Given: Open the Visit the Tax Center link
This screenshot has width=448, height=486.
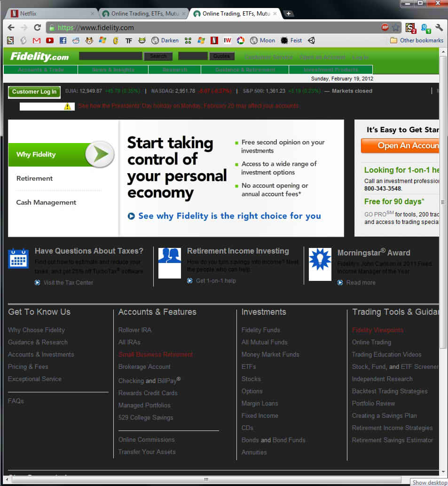Looking at the screenshot, I should point(68,283).
